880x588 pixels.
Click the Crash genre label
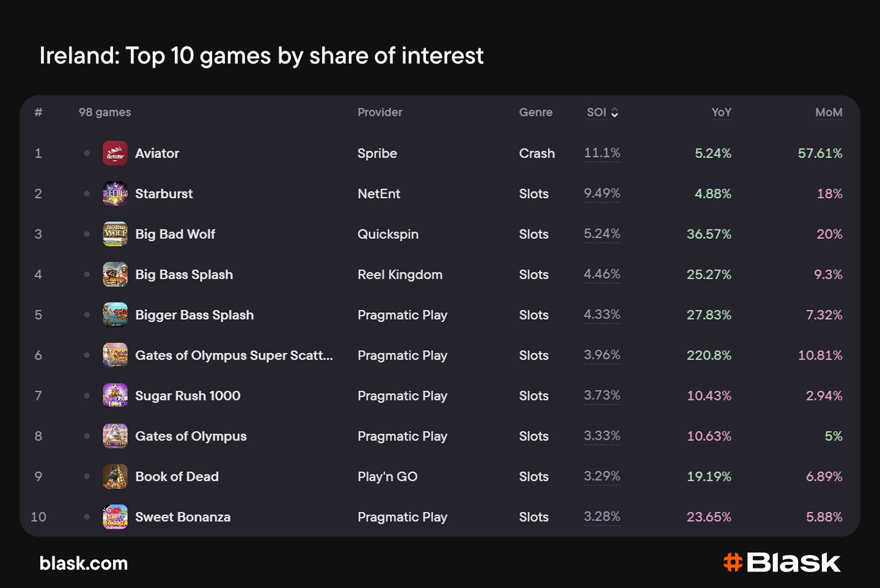(537, 153)
